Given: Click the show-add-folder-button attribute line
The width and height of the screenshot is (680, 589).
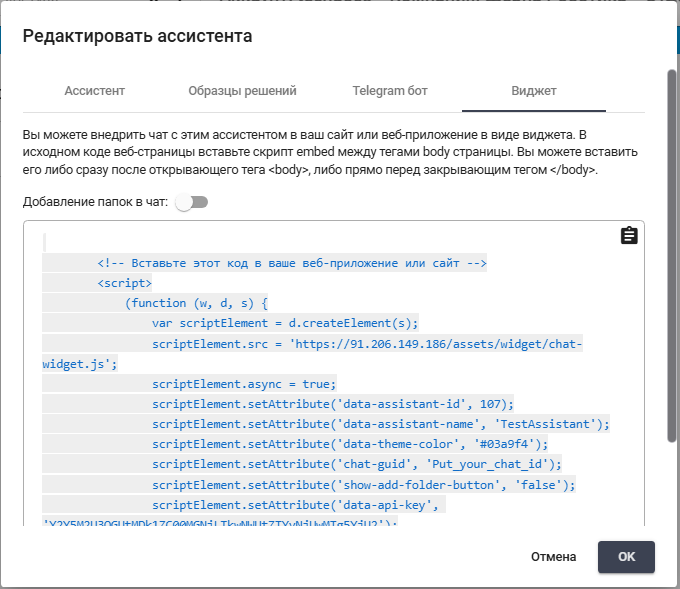Looking at the screenshot, I should coord(363,485).
